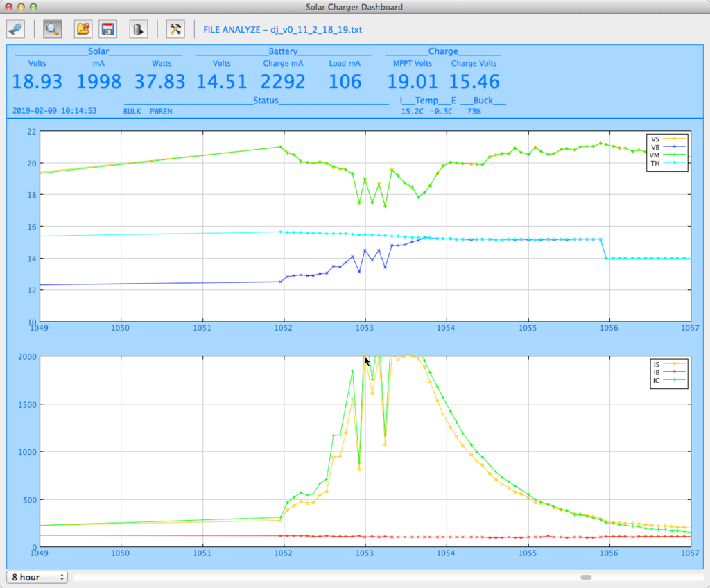The image size is (710, 588).
Task: Click the 1053 axis label on voltage chart
Action: [365, 328]
